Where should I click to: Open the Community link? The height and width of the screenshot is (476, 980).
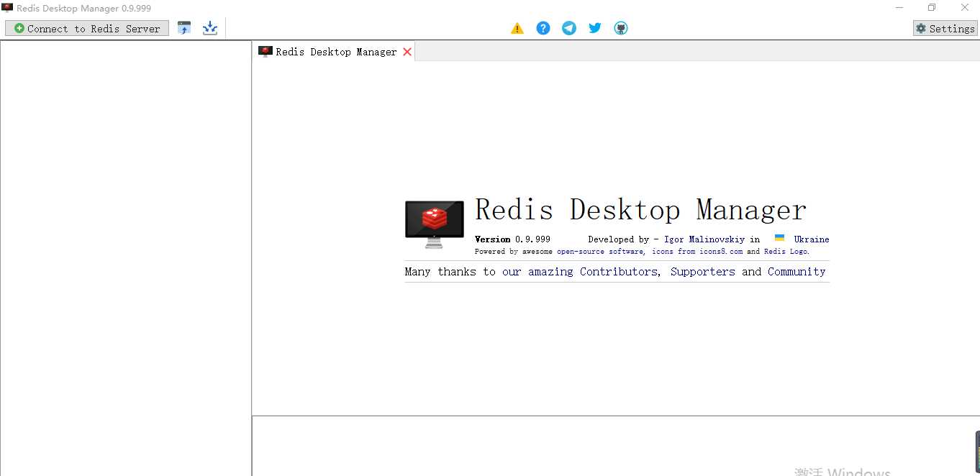pos(797,272)
